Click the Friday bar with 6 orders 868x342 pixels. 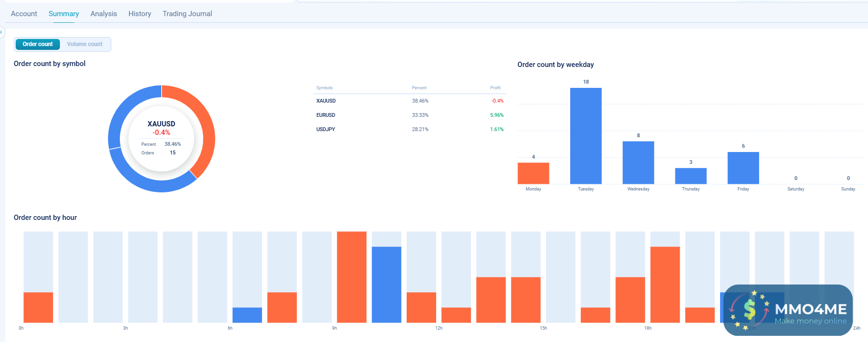(x=743, y=168)
